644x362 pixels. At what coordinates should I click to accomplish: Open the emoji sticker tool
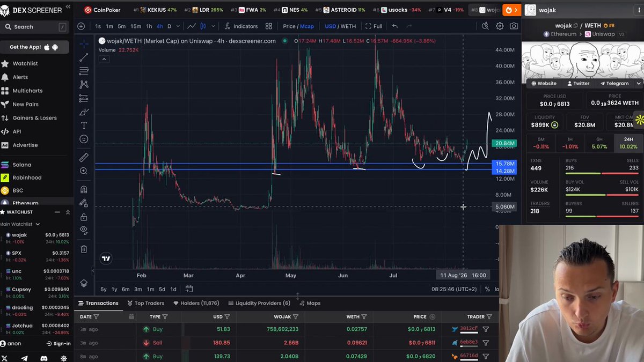84,139
